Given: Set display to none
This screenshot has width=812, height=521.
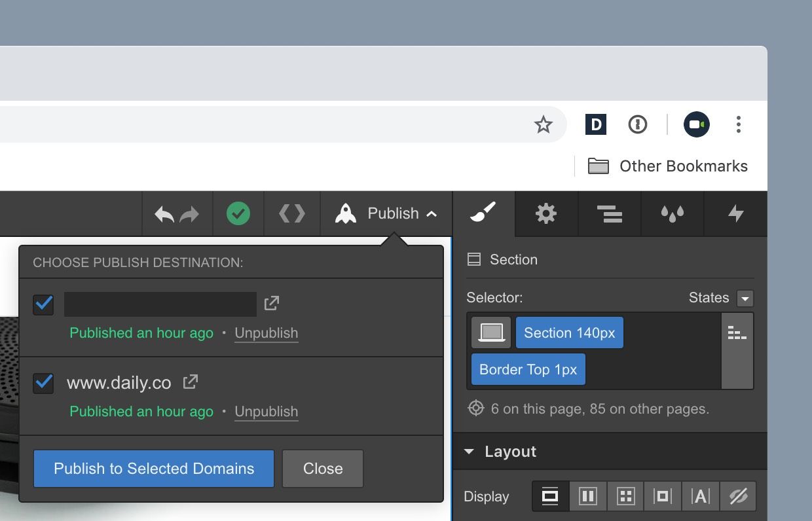Looking at the screenshot, I should coord(738,496).
